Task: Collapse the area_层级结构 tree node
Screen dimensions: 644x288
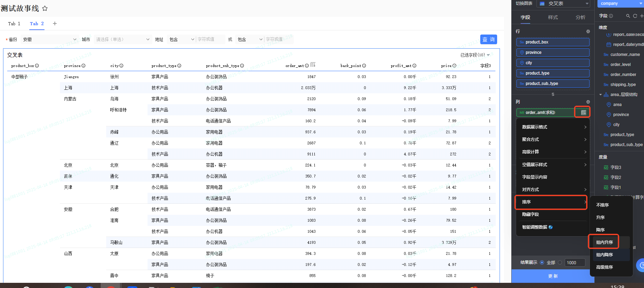Action: 601,95
